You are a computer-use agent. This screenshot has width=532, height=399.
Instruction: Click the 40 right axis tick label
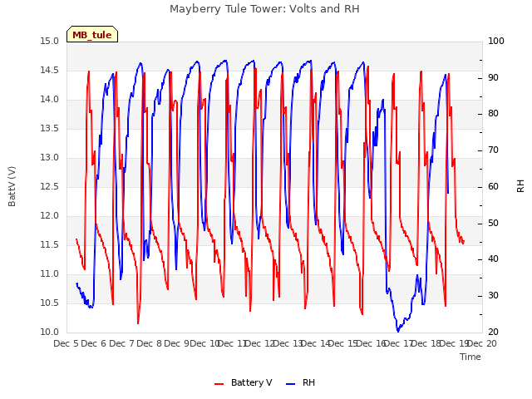pyautogui.click(x=493, y=259)
